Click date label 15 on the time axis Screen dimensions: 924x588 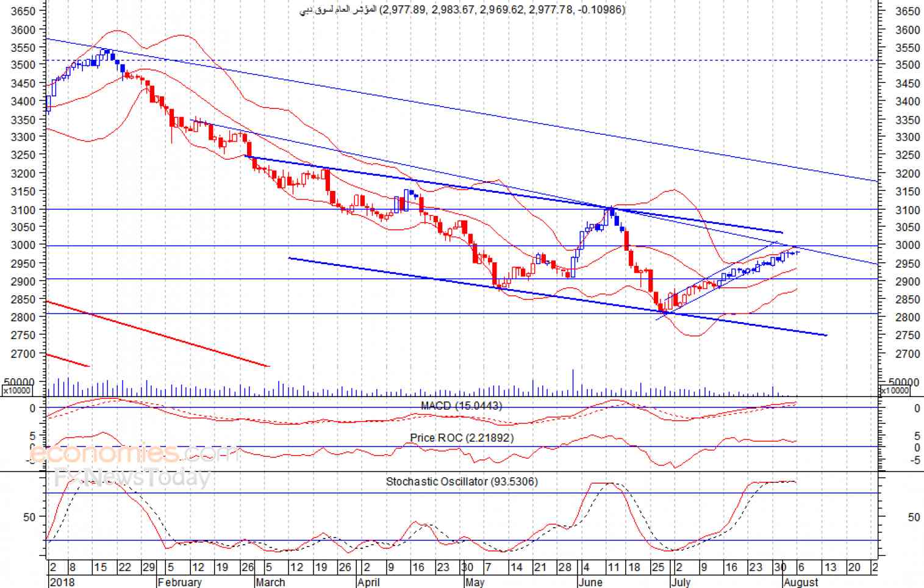[100, 567]
